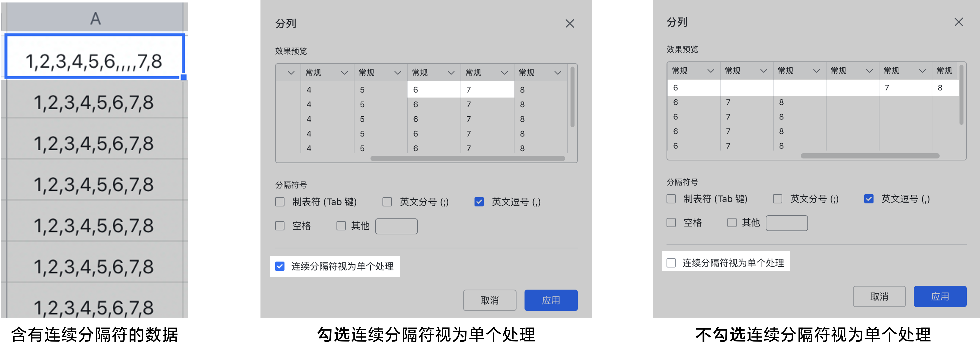This screenshot has height=355, width=980.
Task: Enable 空格 delimiter in right dialog
Action: (671, 222)
